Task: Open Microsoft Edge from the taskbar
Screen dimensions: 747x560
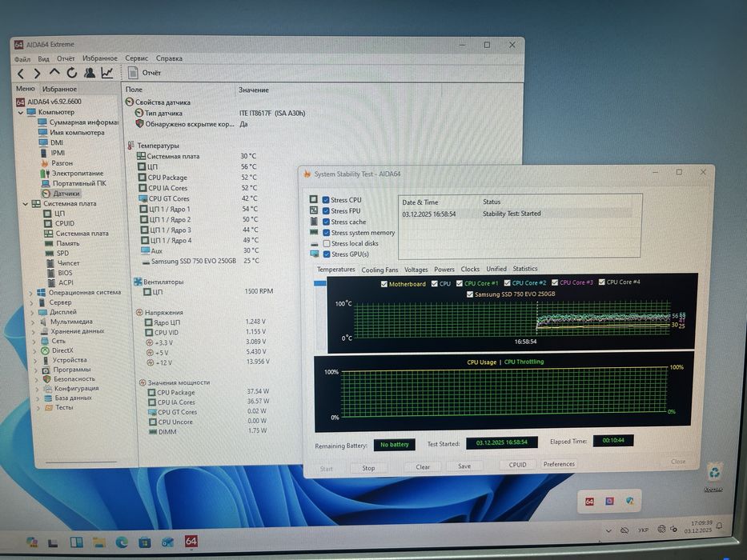Action: pos(122,542)
